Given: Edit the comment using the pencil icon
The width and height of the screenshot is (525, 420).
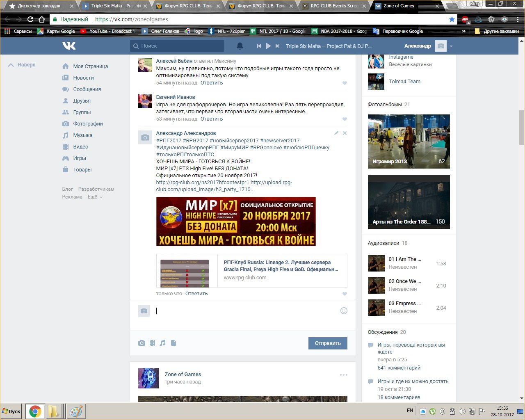Looking at the screenshot, I should pos(336,133).
